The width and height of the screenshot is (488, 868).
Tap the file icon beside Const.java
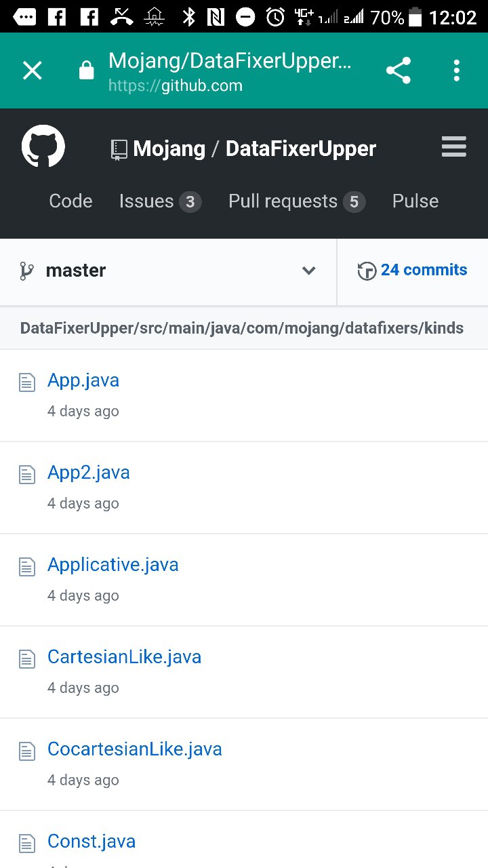coord(26,844)
